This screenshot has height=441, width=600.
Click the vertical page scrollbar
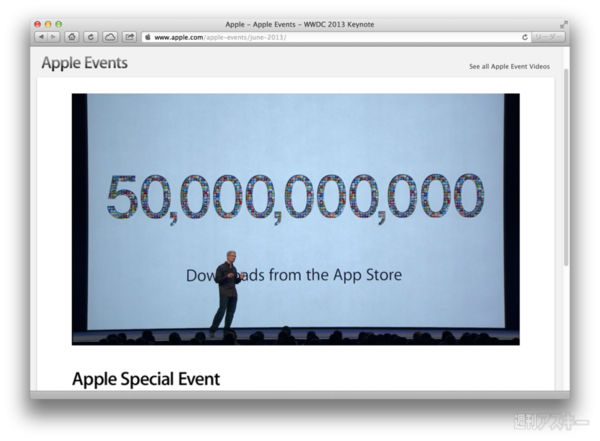pos(566,167)
